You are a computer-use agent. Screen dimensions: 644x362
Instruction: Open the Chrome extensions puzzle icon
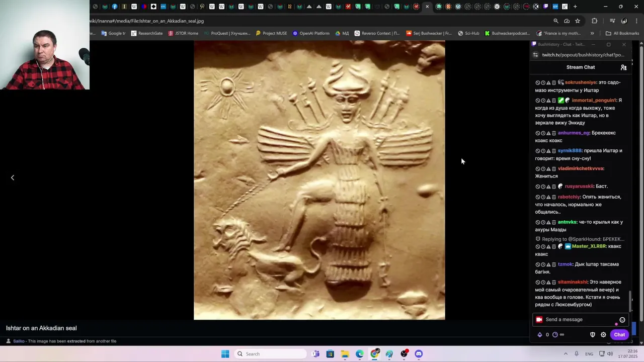coord(595,21)
